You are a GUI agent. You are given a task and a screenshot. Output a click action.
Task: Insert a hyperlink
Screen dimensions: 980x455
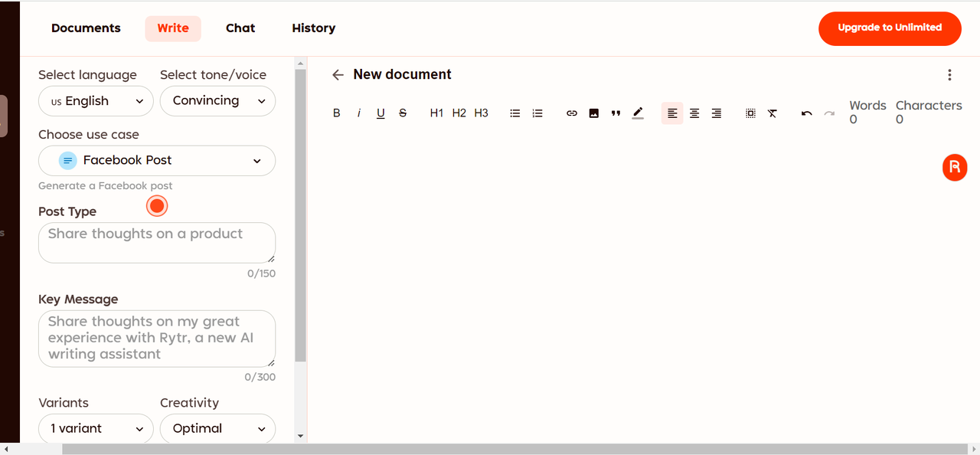[x=571, y=113]
